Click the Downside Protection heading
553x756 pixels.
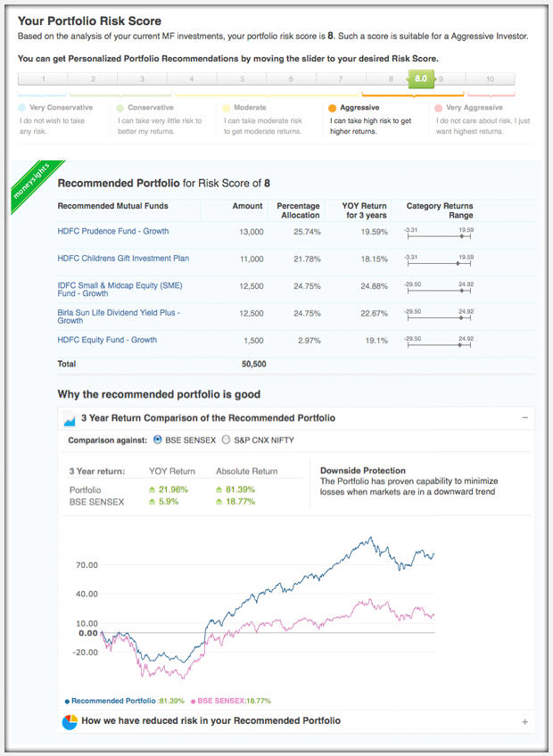click(363, 471)
